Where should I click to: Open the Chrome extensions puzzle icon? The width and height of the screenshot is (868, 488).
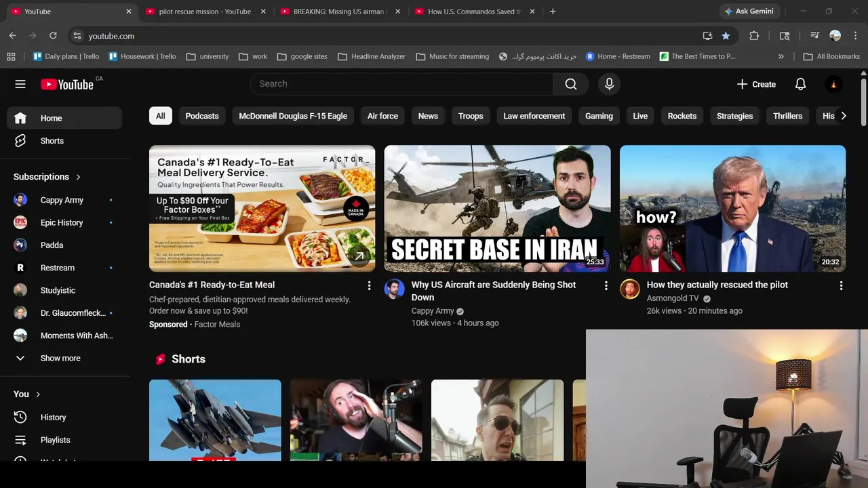coord(754,35)
